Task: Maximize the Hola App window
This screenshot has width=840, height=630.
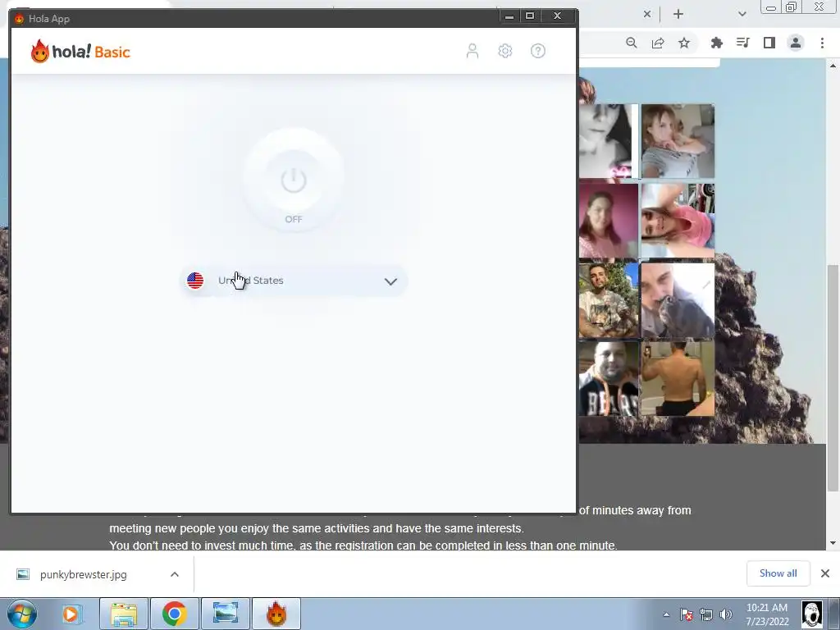Action: point(530,16)
